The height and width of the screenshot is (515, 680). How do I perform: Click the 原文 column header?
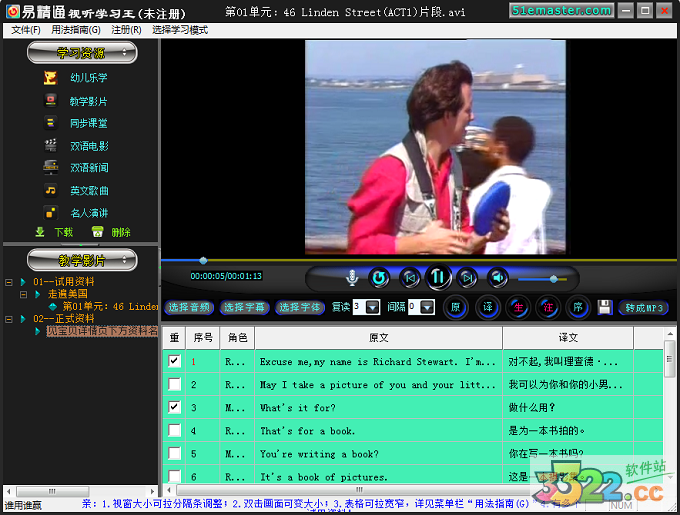(379, 338)
